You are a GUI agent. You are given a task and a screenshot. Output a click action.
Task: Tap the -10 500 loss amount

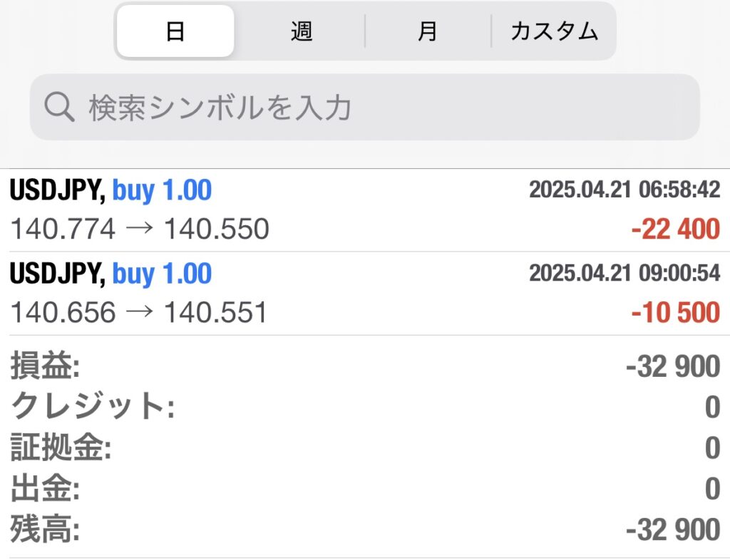coord(676,313)
